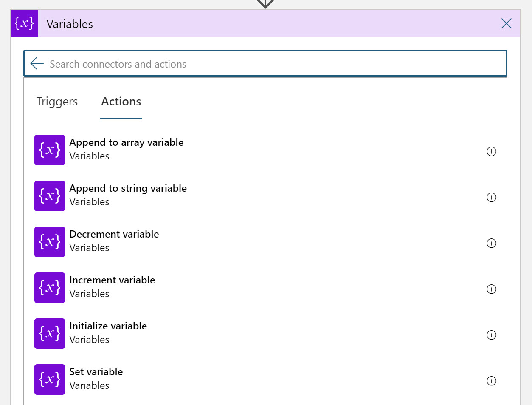Viewport: 532px width, 405px height.
Task: Open info for Append to string variable
Action: click(491, 197)
